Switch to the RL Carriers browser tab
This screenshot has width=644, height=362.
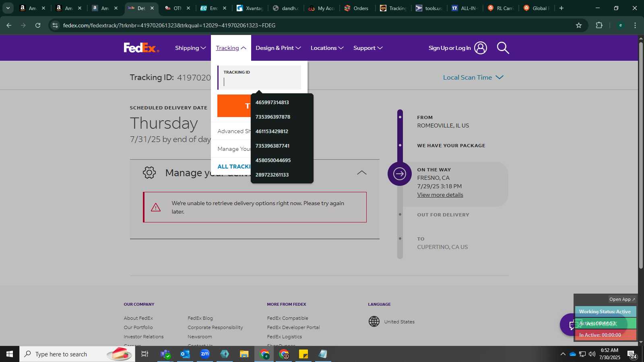(x=501, y=8)
